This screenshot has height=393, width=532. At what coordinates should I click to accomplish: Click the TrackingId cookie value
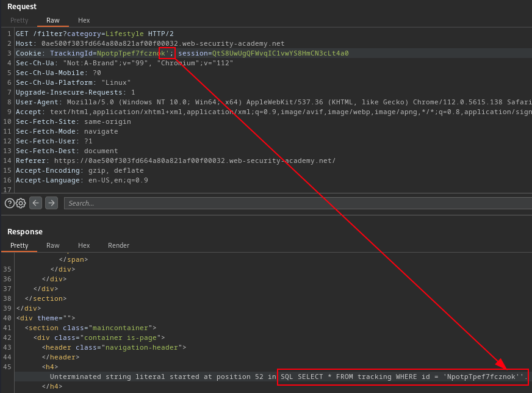click(x=132, y=53)
